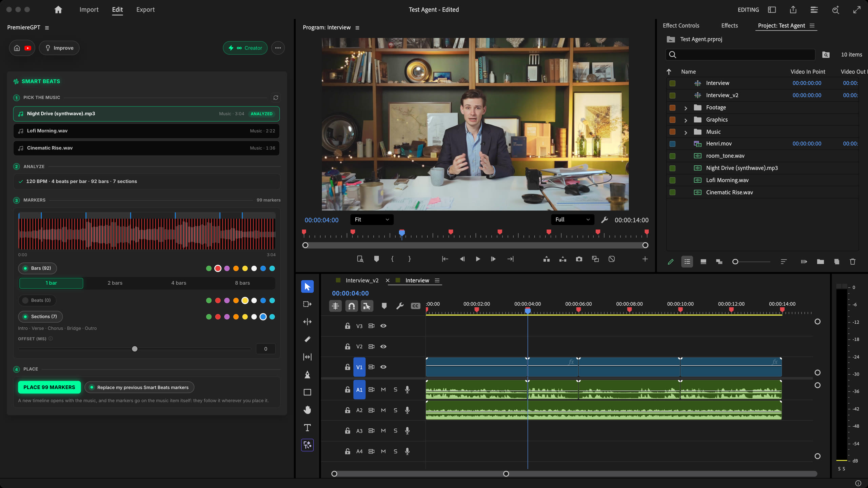
Task: Open Program monitor settings wrench
Action: pos(605,220)
